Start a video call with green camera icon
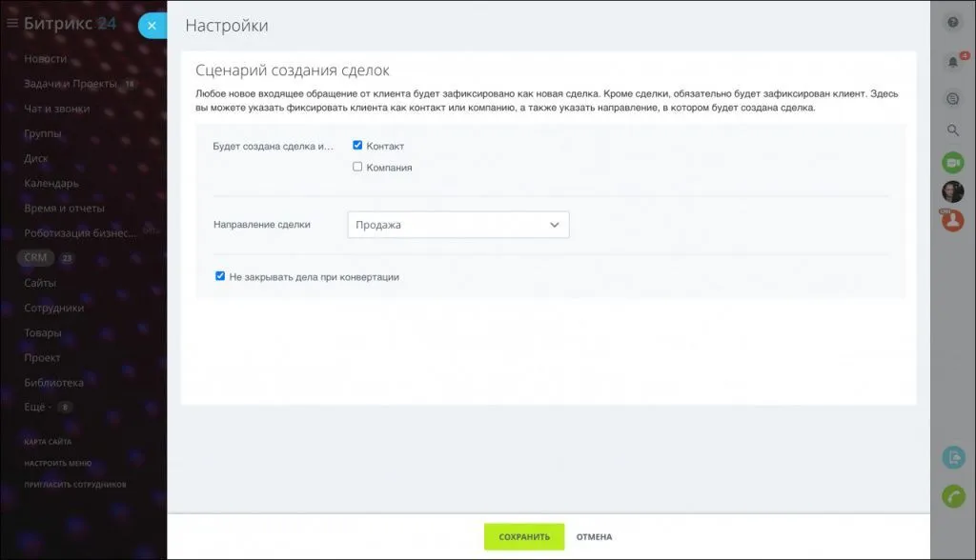This screenshot has width=976, height=560. (952, 163)
